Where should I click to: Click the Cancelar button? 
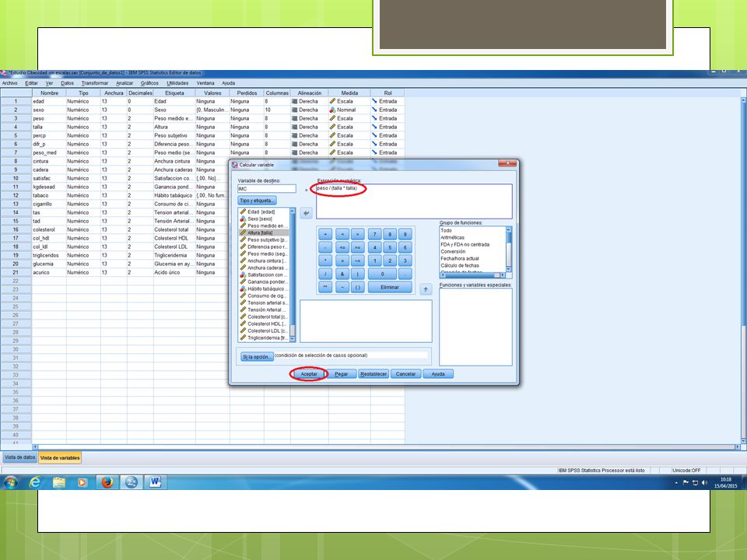pyautogui.click(x=405, y=374)
